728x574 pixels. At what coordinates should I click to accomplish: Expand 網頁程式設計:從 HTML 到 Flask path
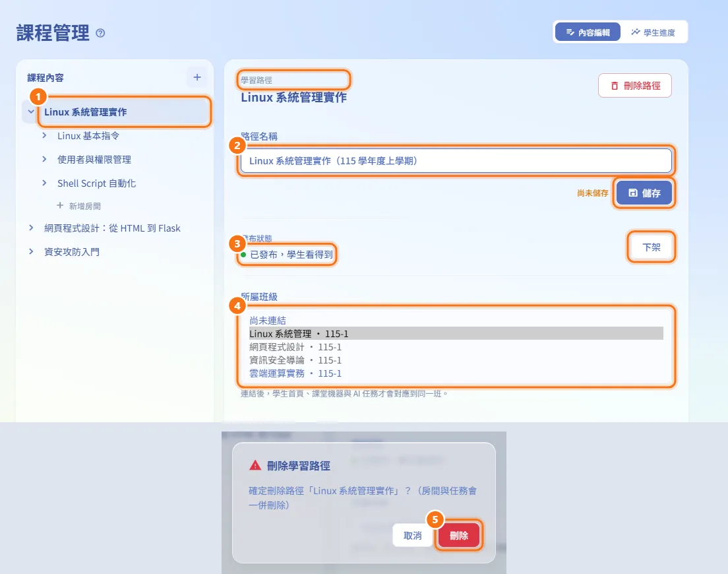point(30,228)
